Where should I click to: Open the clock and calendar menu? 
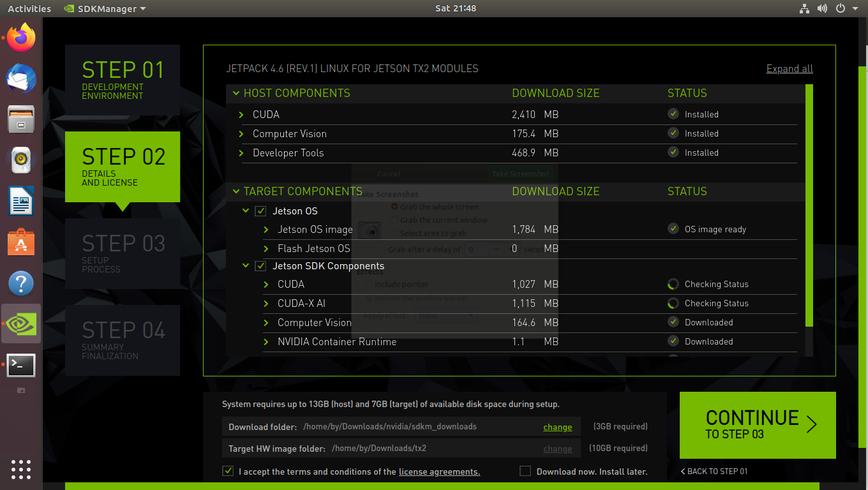(456, 8)
